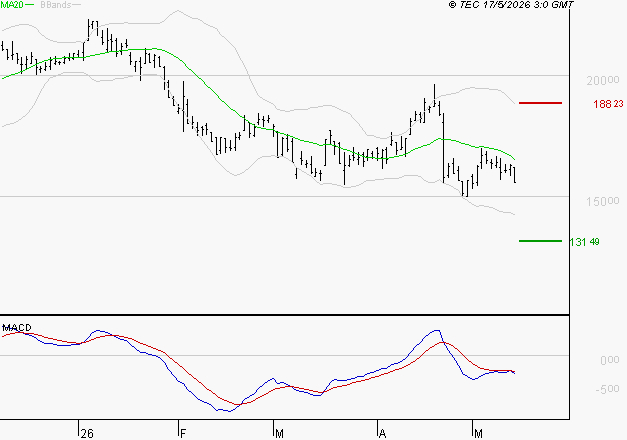
Task: Click the MACD panel label
Action: pos(17,328)
